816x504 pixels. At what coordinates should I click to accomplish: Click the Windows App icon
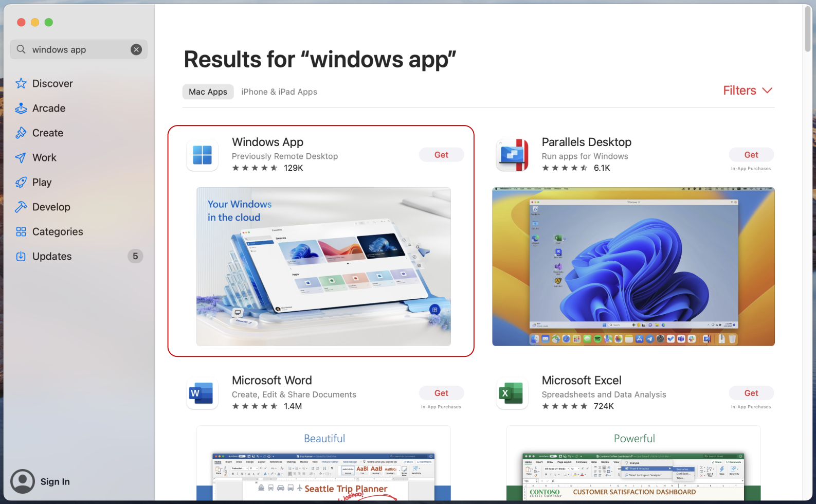[202, 155]
